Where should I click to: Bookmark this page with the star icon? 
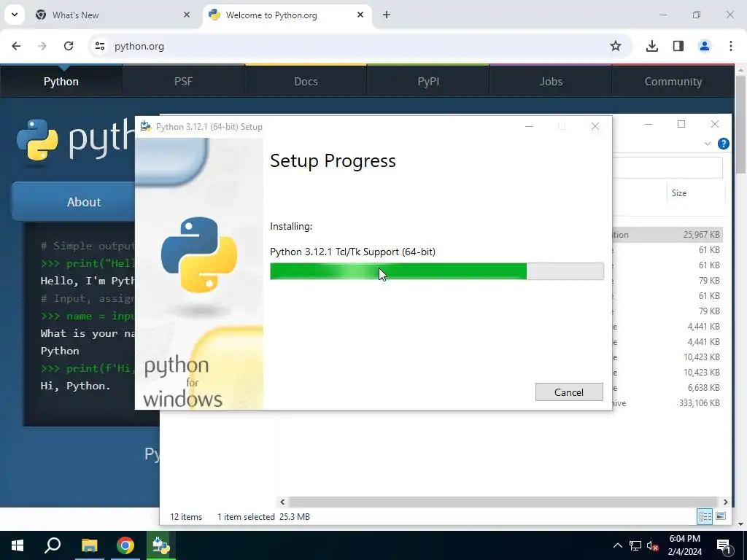tap(616, 46)
